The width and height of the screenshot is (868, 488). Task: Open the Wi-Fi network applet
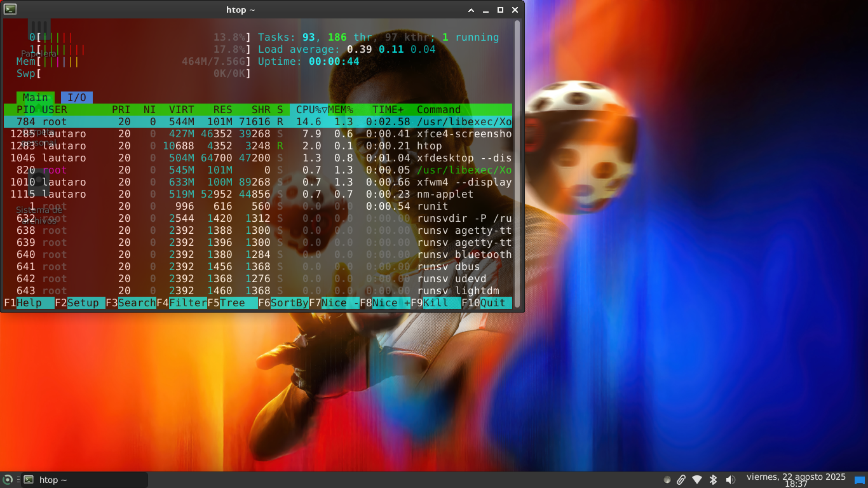tap(697, 480)
